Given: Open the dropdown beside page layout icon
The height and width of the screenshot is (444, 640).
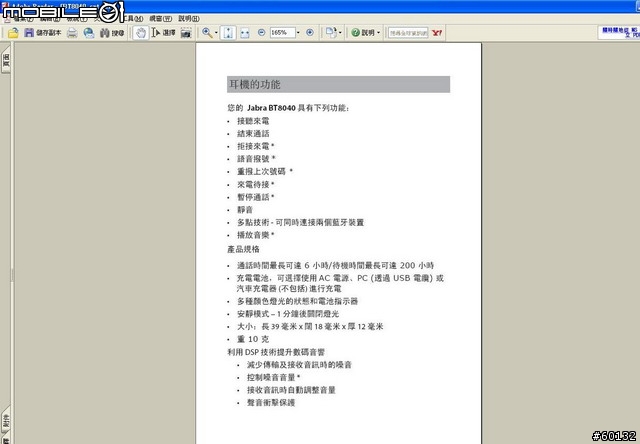Looking at the screenshot, I should point(340,33).
